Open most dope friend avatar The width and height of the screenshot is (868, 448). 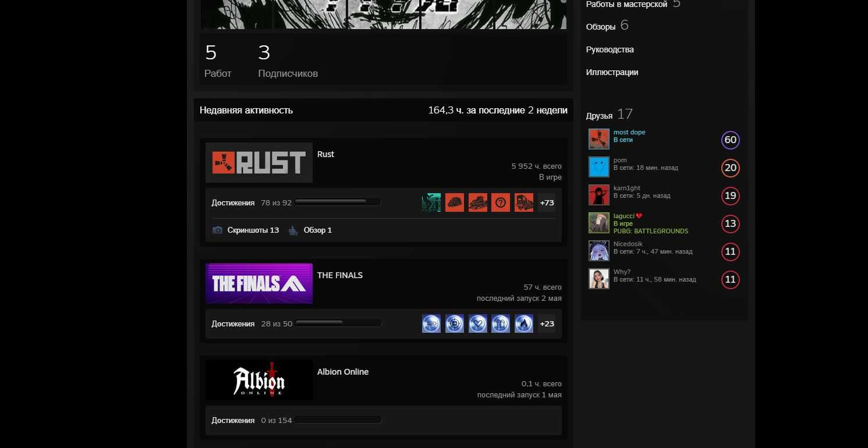coord(599,140)
